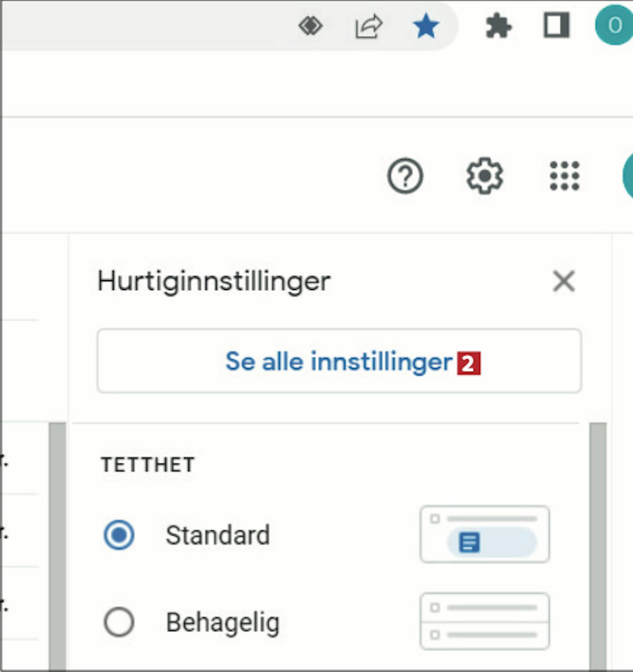Click the quick settings panel scrollbar
This screenshot has height=672, width=633.
tap(598, 546)
